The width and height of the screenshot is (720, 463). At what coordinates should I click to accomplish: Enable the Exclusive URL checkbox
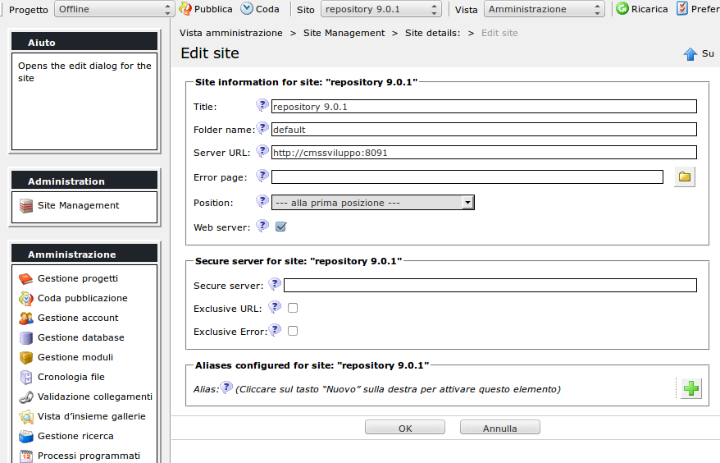[x=293, y=308]
